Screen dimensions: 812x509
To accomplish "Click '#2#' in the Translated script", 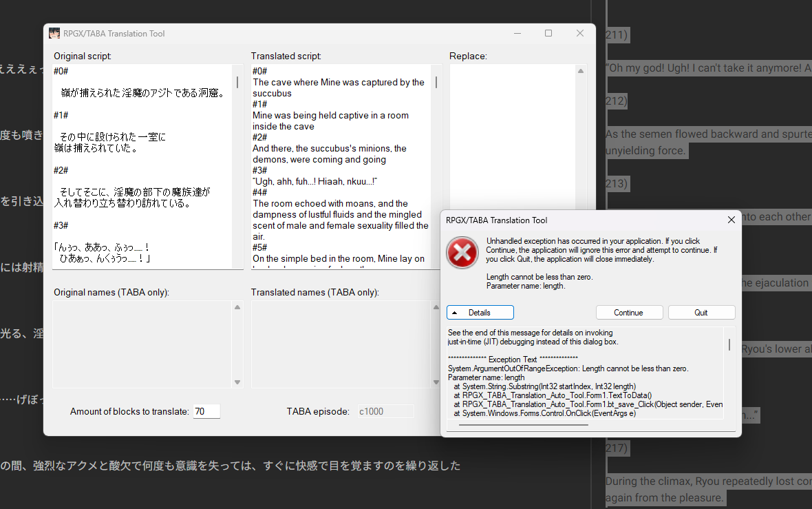I will point(260,137).
